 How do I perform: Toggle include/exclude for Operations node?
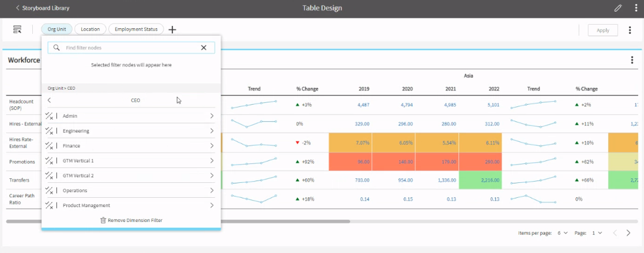click(50, 190)
